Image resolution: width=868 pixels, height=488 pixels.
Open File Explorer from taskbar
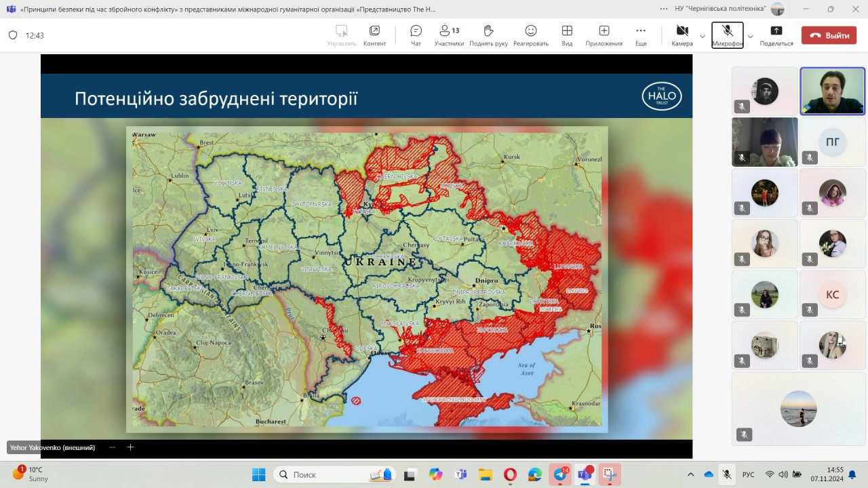pyautogui.click(x=485, y=474)
